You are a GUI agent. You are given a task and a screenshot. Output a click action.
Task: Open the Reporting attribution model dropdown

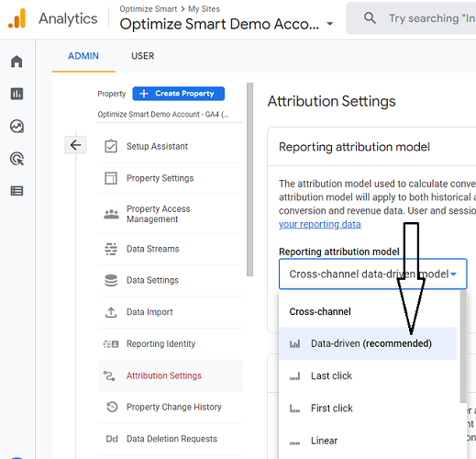tap(372, 274)
